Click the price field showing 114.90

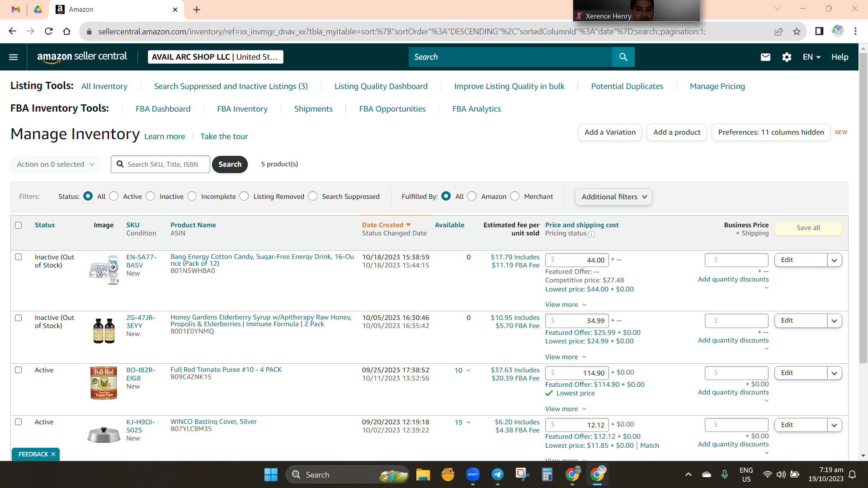point(577,373)
